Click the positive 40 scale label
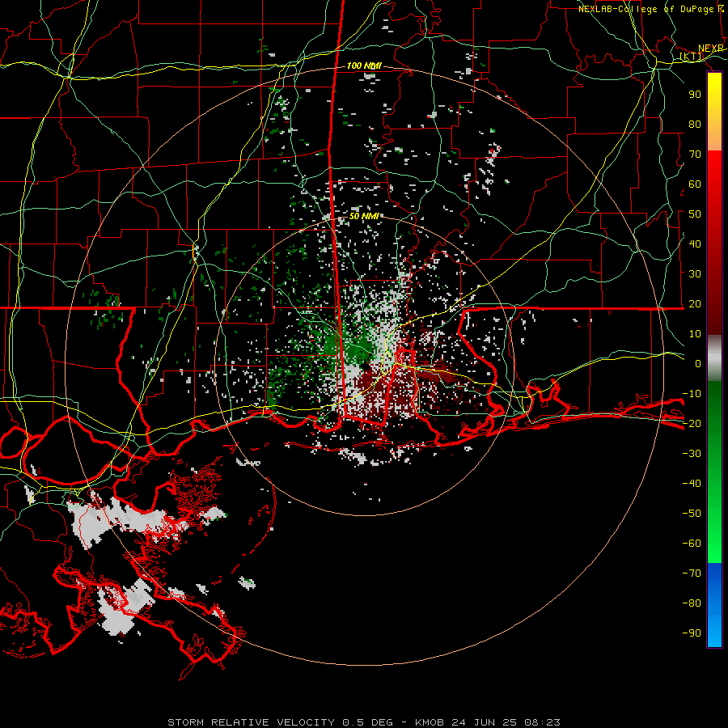728x728 pixels. (695, 243)
